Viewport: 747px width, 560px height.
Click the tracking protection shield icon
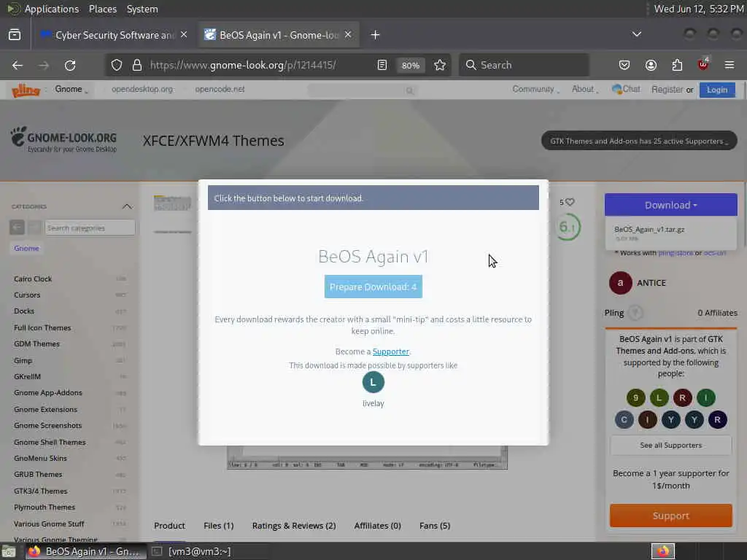click(x=117, y=65)
